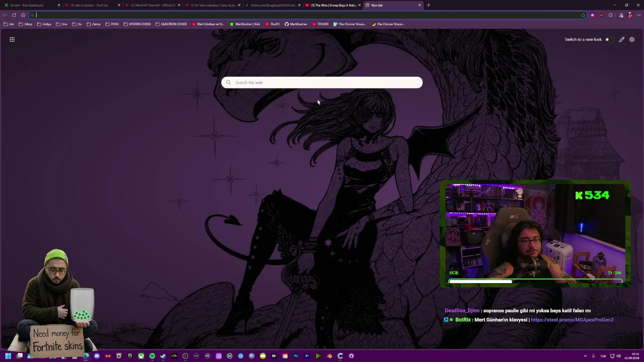Focus the browser address bar
Viewport: 644px width, 362px height.
[x=307, y=15]
